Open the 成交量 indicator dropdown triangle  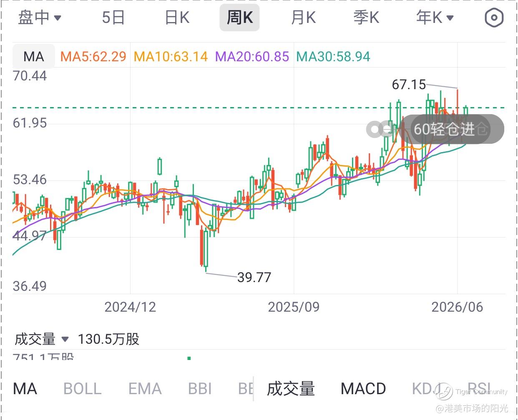coord(65,339)
